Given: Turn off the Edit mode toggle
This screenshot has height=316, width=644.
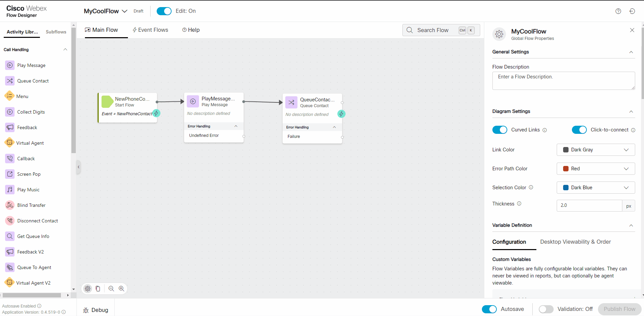Looking at the screenshot, I should (x=164, y=11).
